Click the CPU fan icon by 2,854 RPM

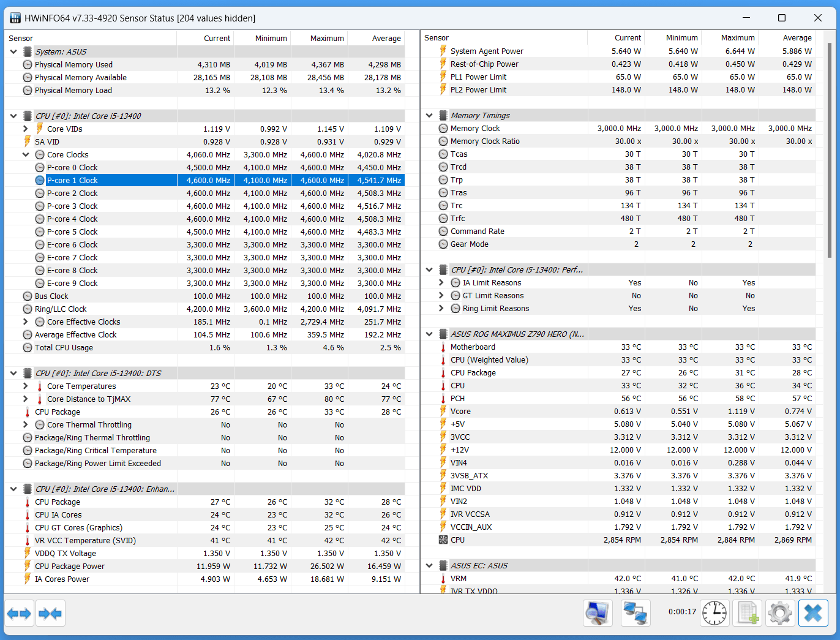[443, 540]
